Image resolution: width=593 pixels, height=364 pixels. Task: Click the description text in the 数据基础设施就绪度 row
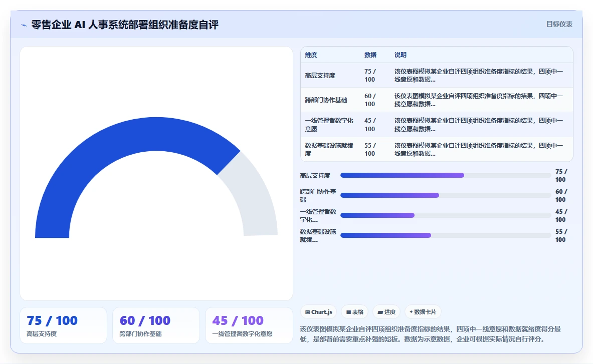[x=479, y=150]
